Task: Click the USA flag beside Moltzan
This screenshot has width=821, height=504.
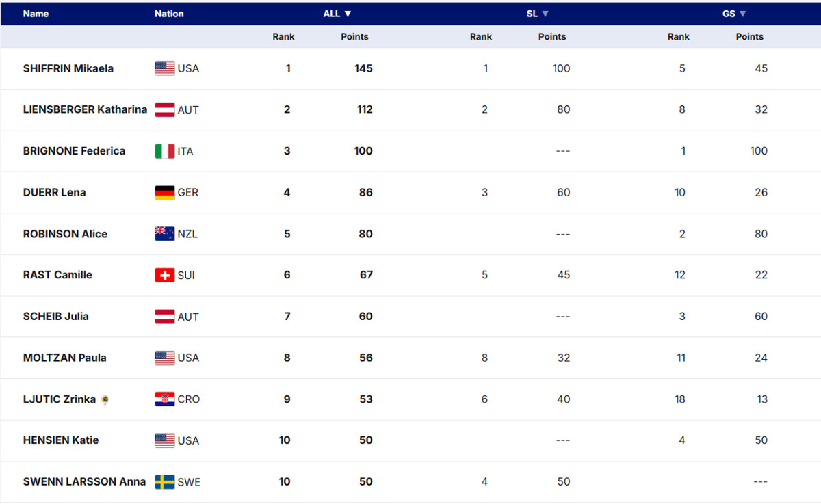Action: (x=165, y=358)
